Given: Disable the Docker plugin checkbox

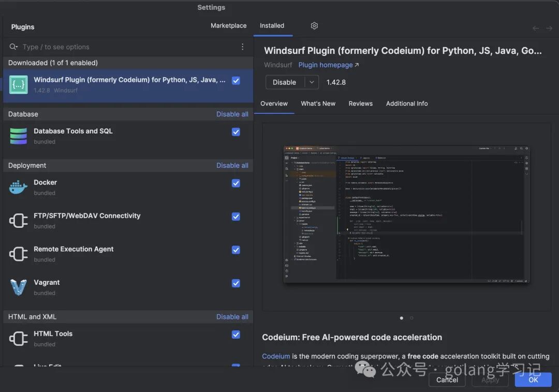Looking at the screenshot, I should 236,183.
